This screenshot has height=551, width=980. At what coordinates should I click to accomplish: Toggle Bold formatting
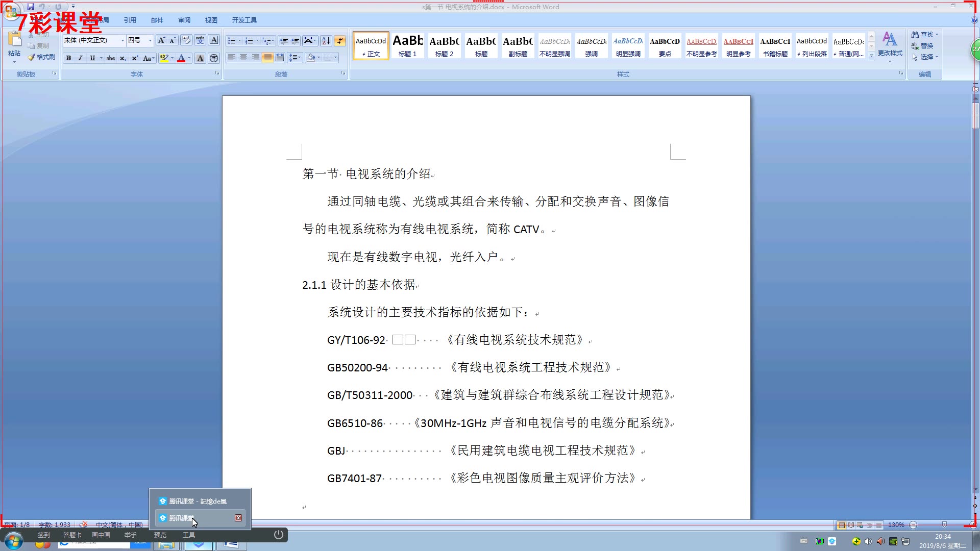68,58
